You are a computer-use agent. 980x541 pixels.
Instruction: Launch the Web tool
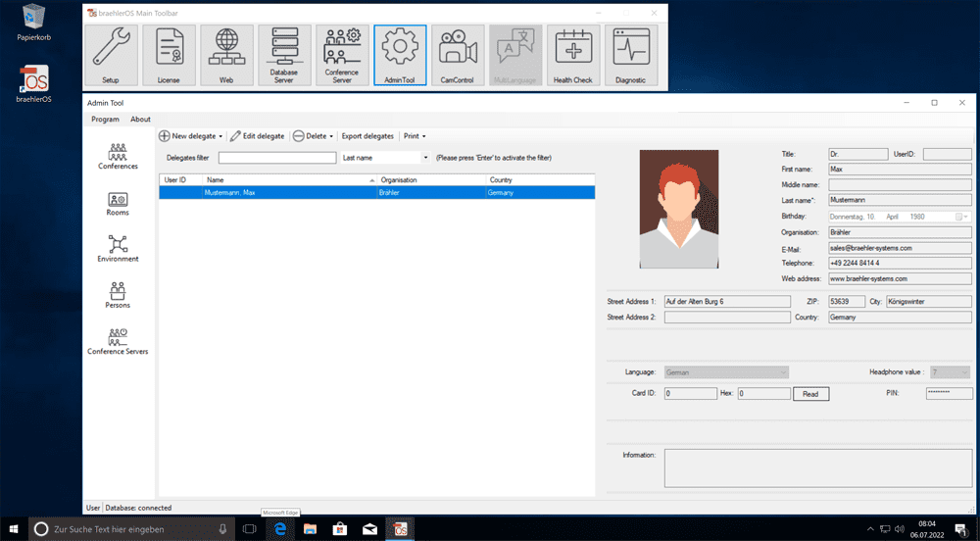[227, 55]
